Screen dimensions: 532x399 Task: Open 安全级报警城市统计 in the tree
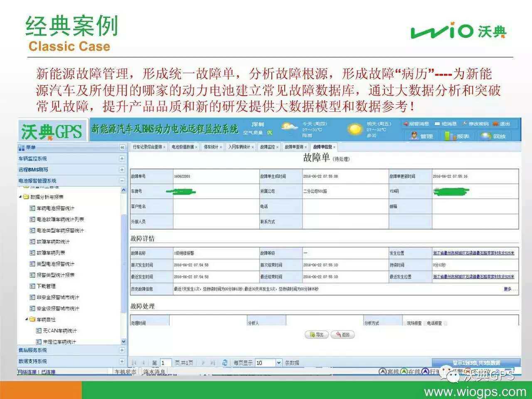(x=58, y=309)
